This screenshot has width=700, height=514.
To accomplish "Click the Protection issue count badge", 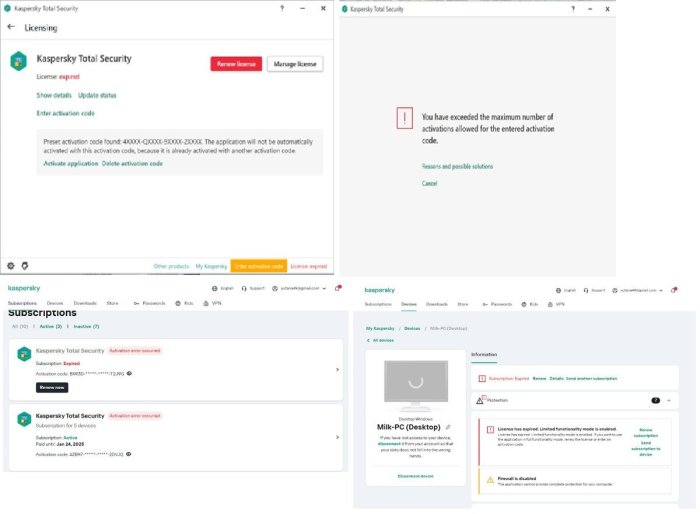I will tap(655, 401).
